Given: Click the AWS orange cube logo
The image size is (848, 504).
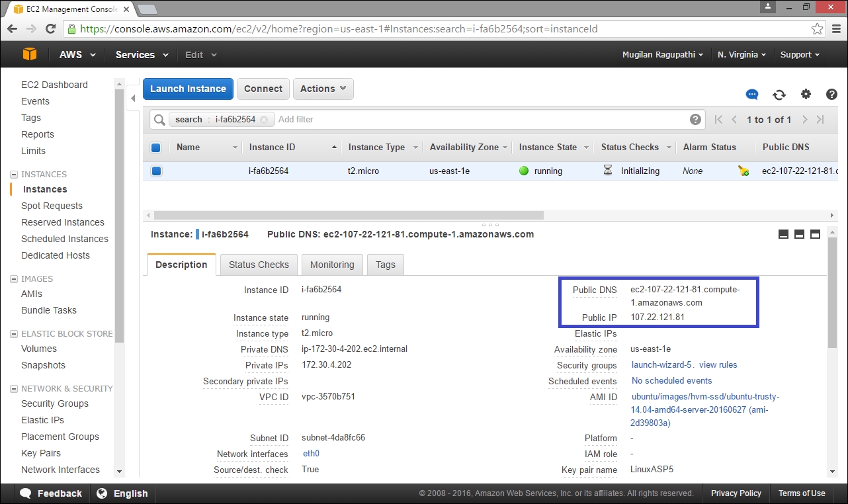Looking at the screenshot, I should 29,54.
